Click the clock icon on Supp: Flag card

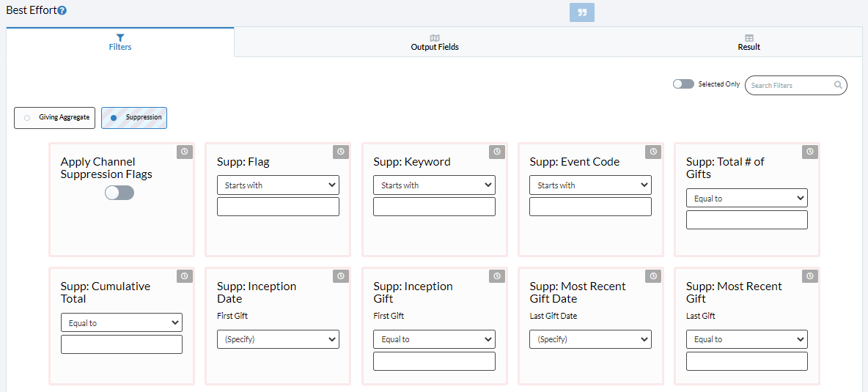341,151
